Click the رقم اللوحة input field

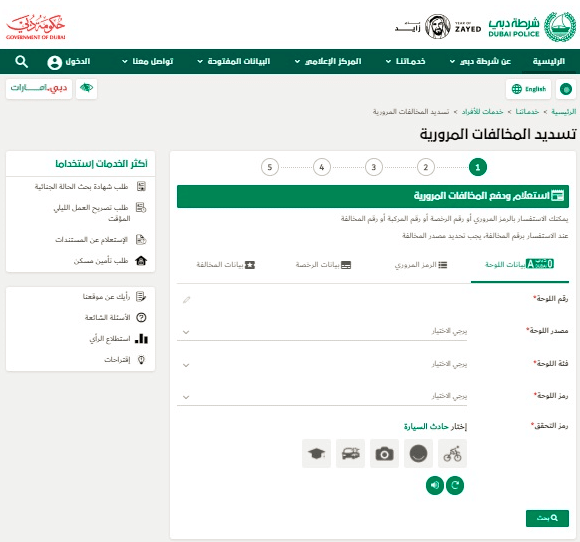coord(322,299)
